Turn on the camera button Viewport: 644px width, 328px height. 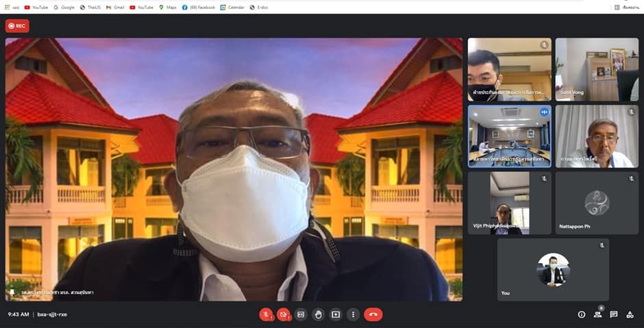283,314
